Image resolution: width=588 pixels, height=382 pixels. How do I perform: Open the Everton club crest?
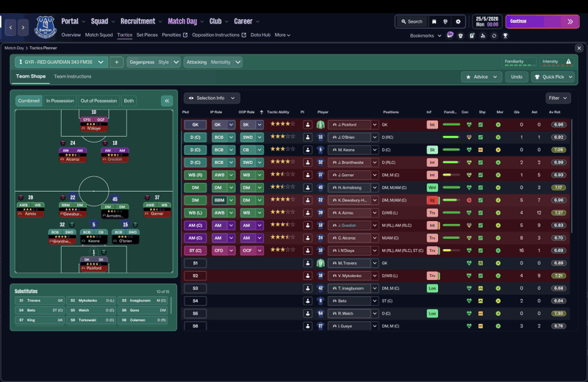[46, 27]
